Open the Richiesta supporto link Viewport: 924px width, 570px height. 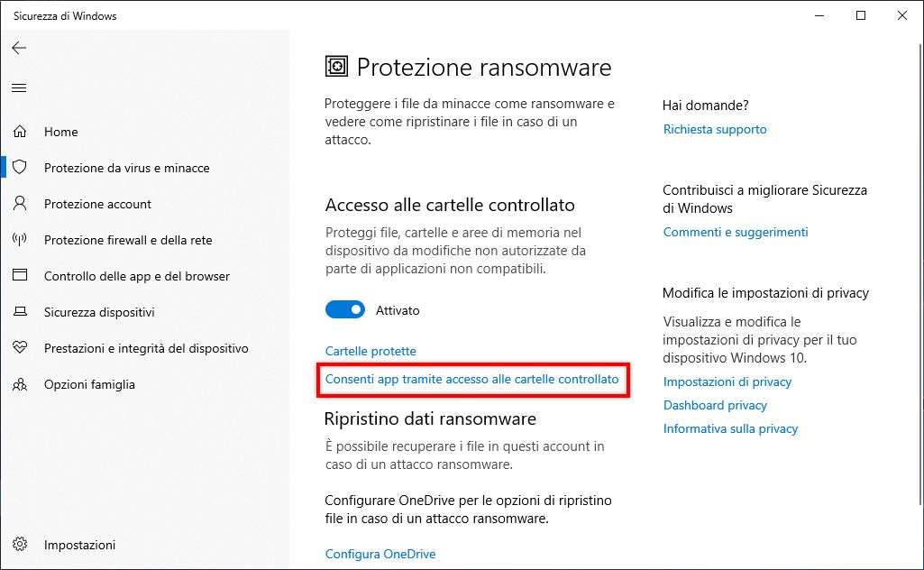pos(715,129)
